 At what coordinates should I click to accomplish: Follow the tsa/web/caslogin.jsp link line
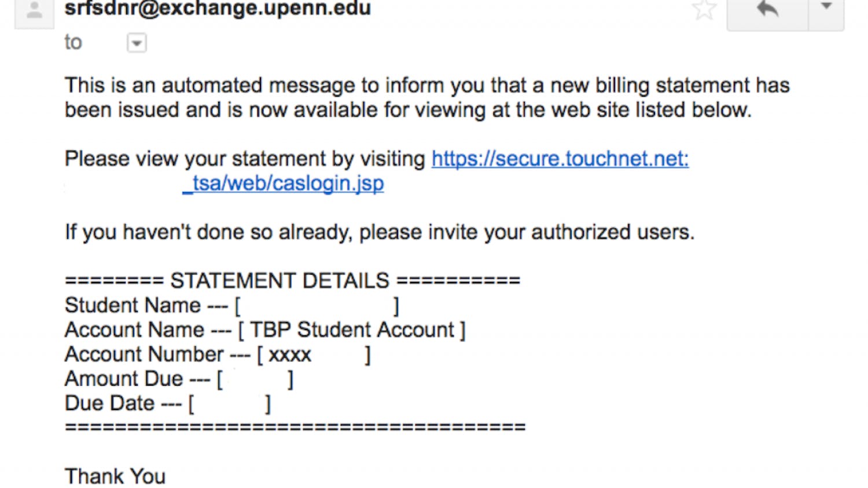coord(284,183)
